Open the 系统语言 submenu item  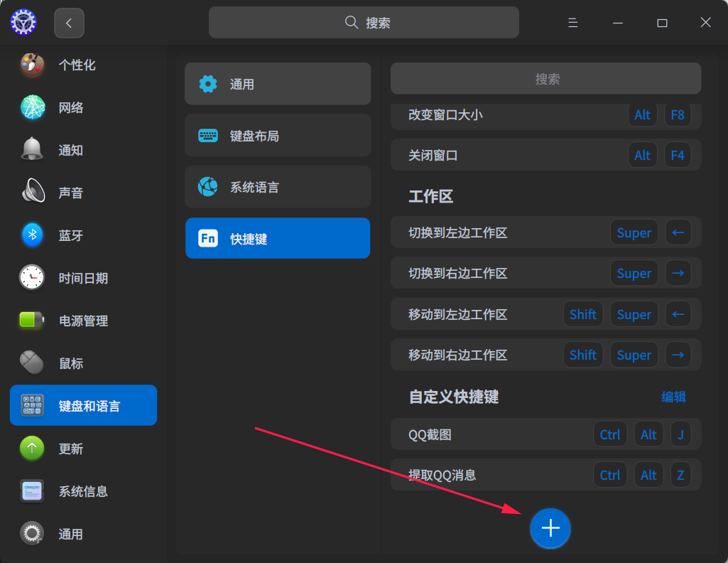tap(278, 187)
